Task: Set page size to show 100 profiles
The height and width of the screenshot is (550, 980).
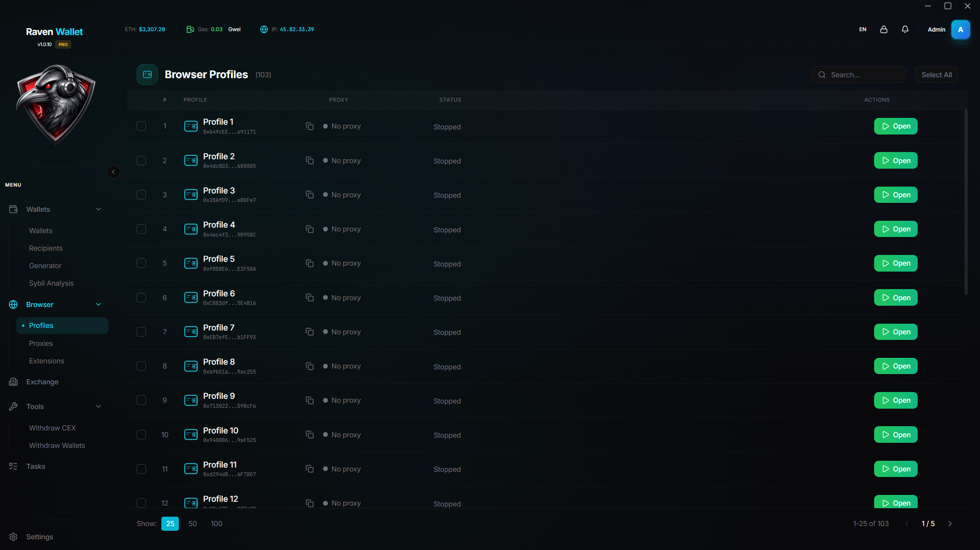Action: click(x=216, y=523)
